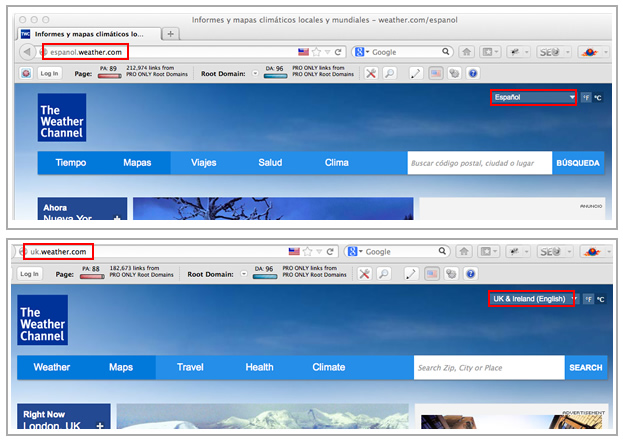
Task: Click The Weather Channel logo on the UK site
Action: click(42, 320)
